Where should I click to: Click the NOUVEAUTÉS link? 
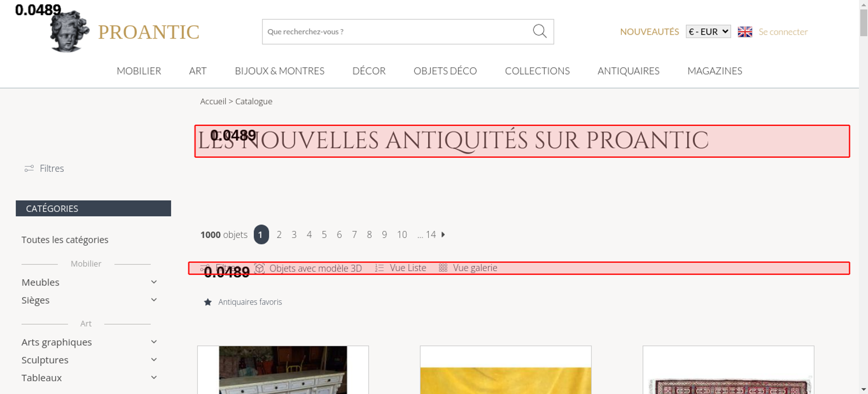[x=649, y=32]
